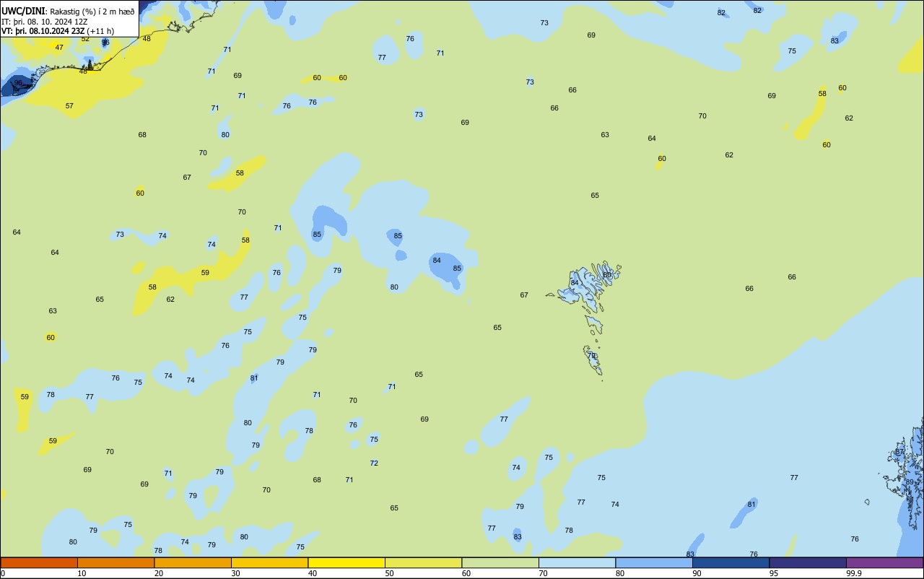The height and width of the screenshot is (579, 924).
Task: Select the navy 95–99.9 legend segment
Action: click(808, 562)
